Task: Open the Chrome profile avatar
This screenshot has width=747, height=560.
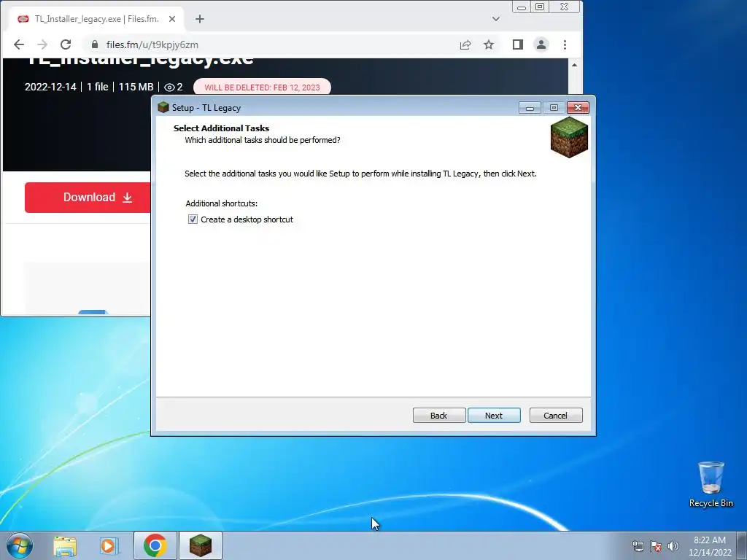Action: 541,44
